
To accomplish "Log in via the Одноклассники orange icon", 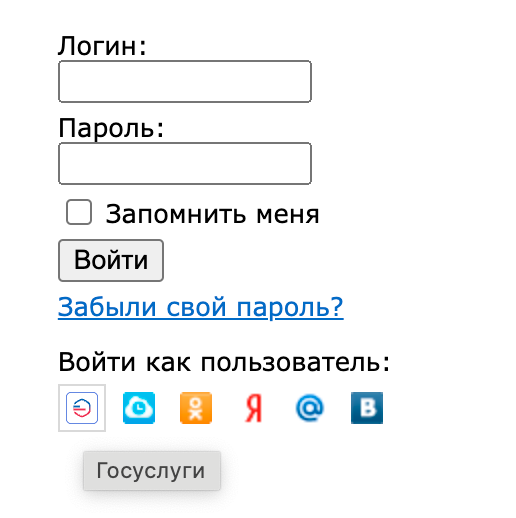I will (196, 408).
